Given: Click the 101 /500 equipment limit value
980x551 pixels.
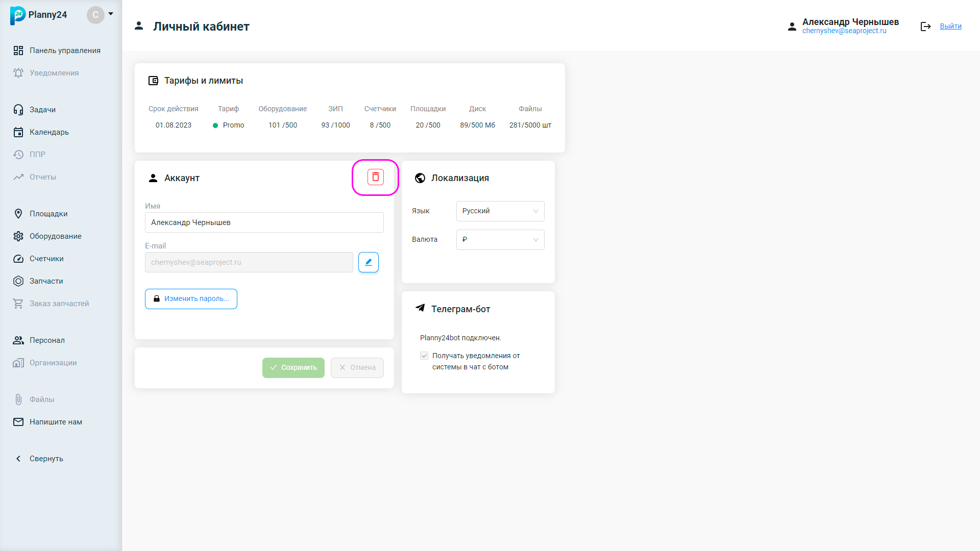Looking at the screenshot, I should 283,125.
